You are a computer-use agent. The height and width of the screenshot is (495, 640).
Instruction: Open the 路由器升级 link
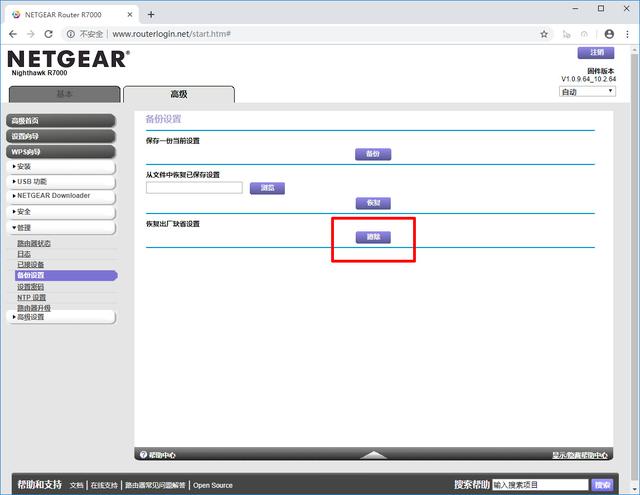tap(33, 307)
